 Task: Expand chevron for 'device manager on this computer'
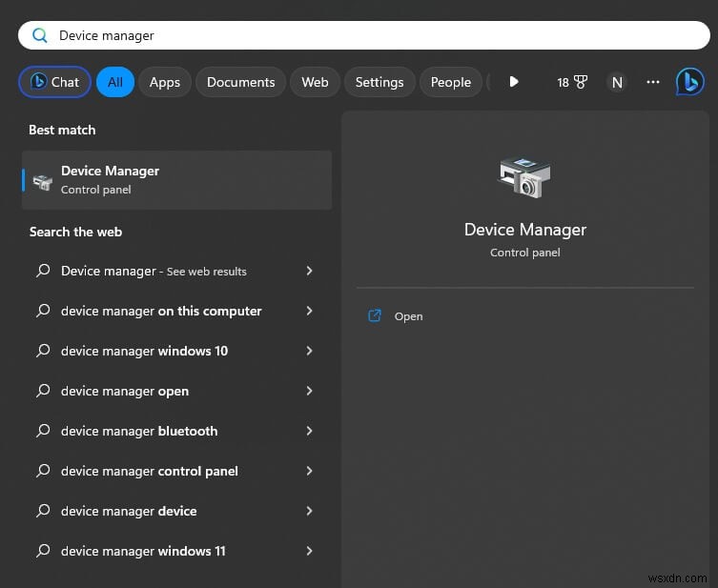tap(310, 311)
